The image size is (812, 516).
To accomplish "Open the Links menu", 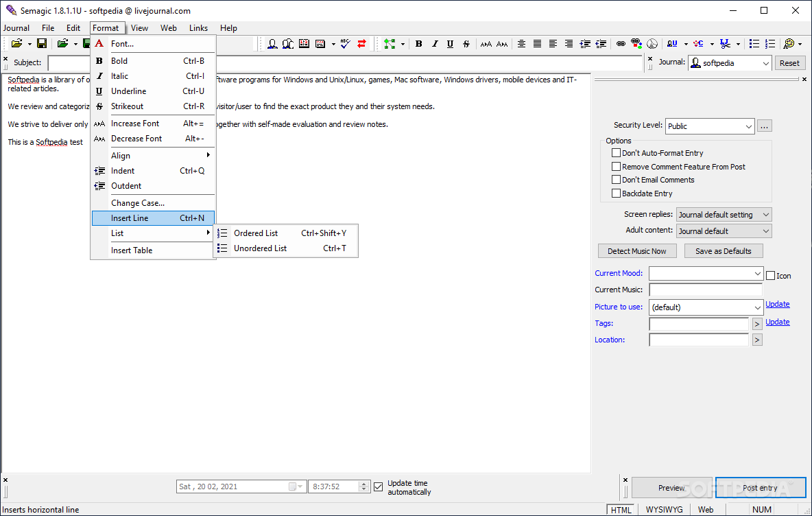I will [x=198, y=28].
